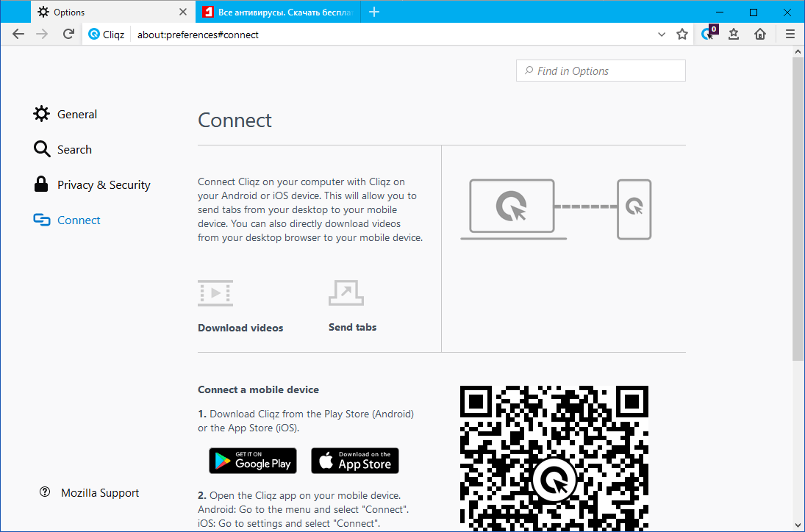Image resolution: width=805 pixels, height=532 pixels.
Task: Open the Download on the App Store badge
Action: (x=355, y=461)
